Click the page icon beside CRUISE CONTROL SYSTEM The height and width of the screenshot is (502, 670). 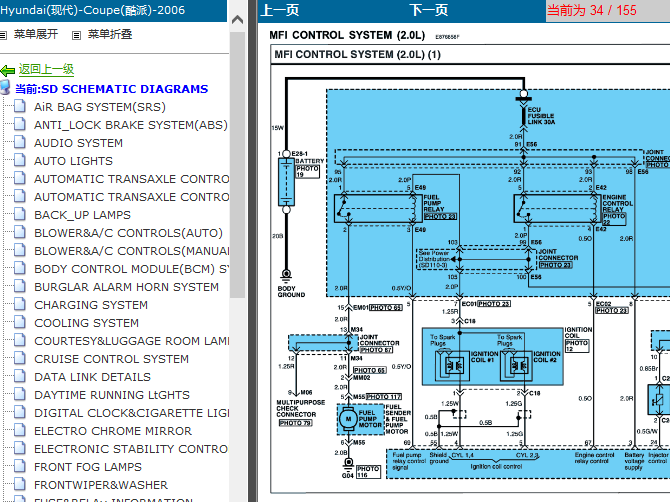click(x=19, y=358)
